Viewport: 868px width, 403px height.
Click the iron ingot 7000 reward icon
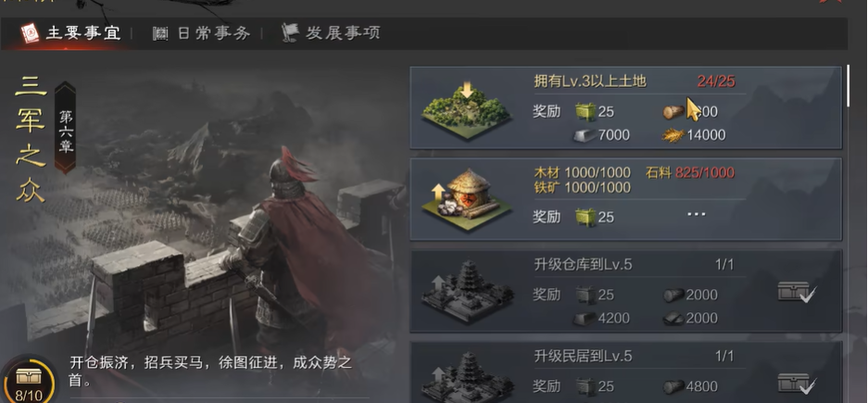coord(585,135)
